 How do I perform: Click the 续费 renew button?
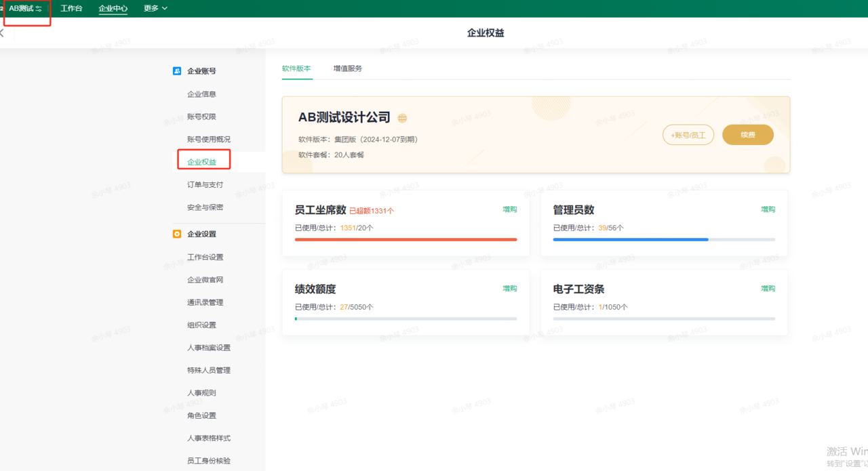(x=747, y=135)
